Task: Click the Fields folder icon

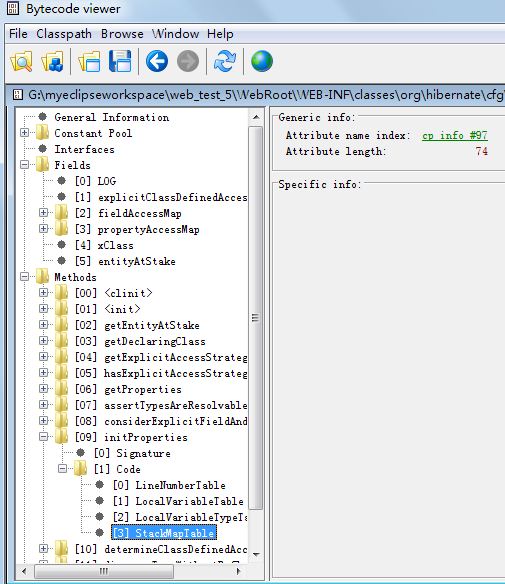Action: pos(42,165)
